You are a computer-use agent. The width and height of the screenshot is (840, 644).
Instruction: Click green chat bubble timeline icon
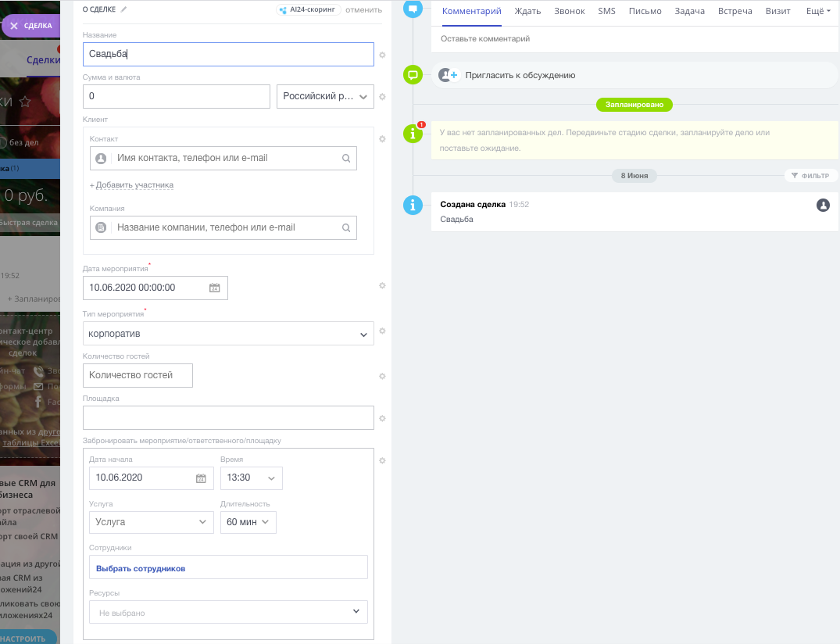(x=413, y=75)
